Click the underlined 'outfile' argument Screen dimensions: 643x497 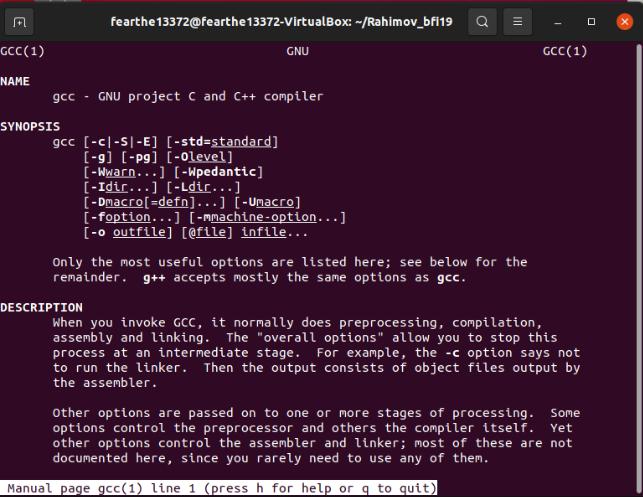139,232
